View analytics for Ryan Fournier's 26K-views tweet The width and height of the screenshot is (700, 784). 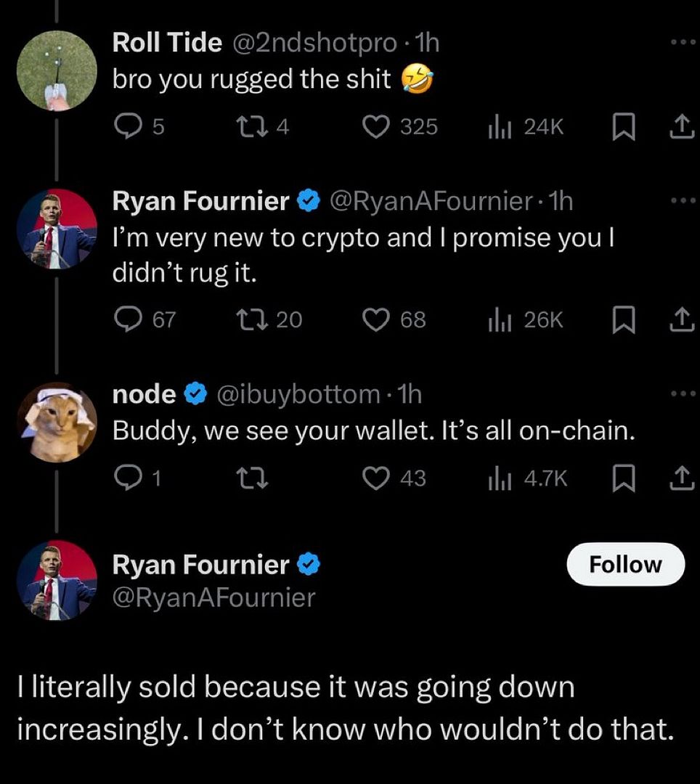pyautogui.click(x=497, y=319)
